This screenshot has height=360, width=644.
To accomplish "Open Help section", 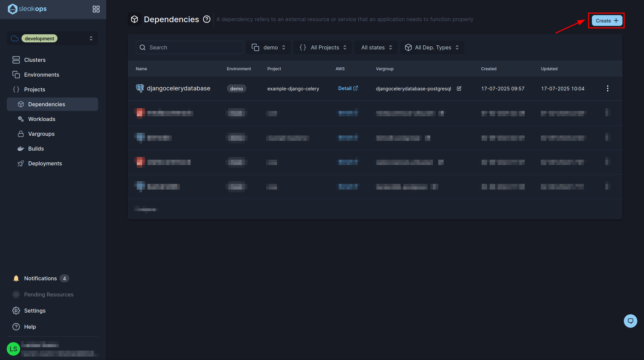I will [52, 327].
